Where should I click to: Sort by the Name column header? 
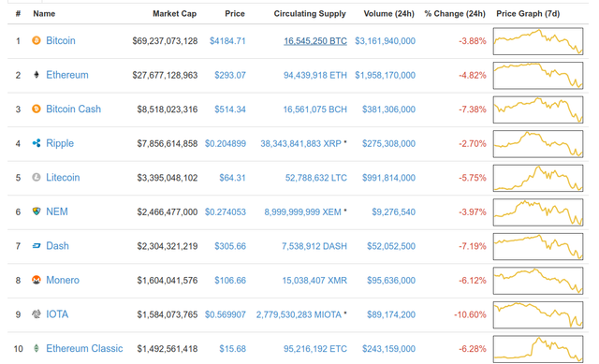pyautogui.click(x=44, y=14)
